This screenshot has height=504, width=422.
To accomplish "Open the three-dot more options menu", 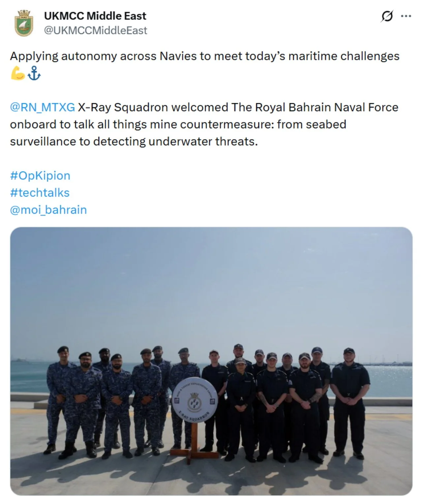I will coord(406,16).
